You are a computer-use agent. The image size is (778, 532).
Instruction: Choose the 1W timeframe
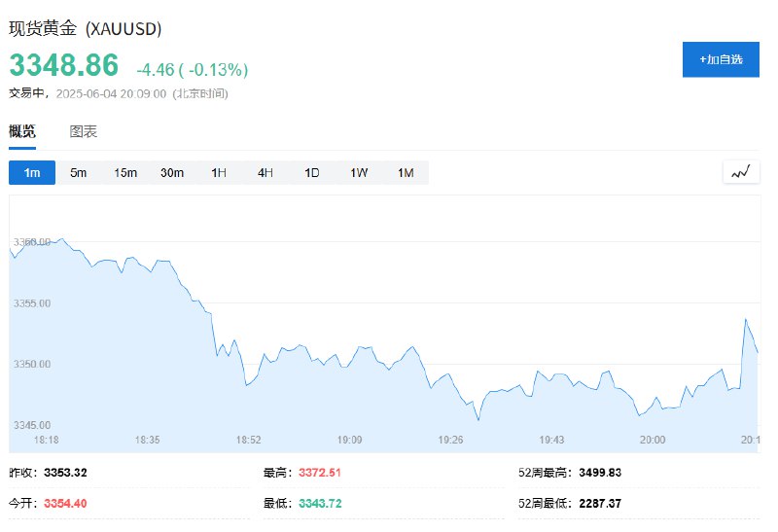point(359,173)
